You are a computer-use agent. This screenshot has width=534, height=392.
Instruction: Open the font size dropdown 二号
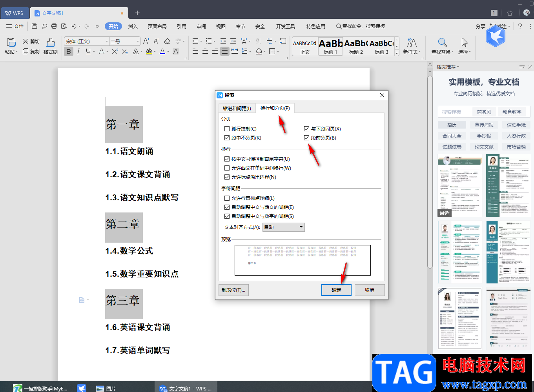click(138, 41)
